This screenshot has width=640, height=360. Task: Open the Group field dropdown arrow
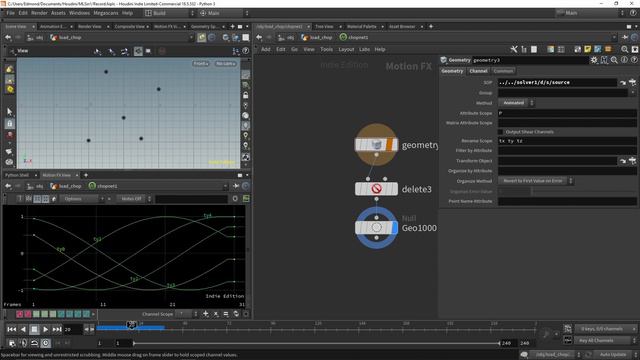[633, 93]
